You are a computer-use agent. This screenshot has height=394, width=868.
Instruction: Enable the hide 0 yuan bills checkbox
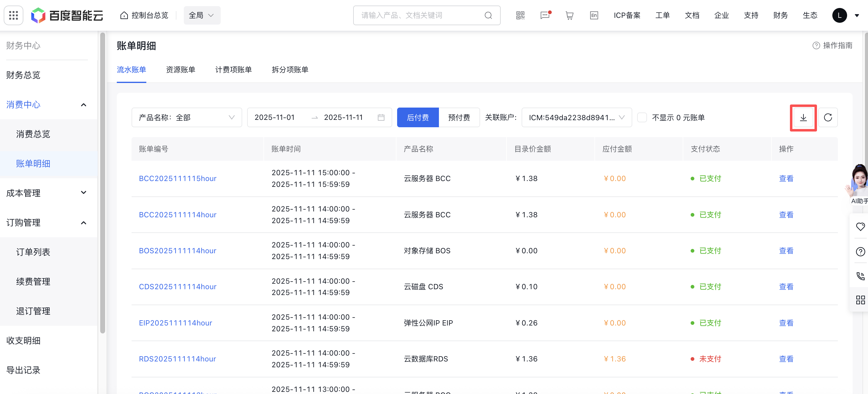[642, 118]
